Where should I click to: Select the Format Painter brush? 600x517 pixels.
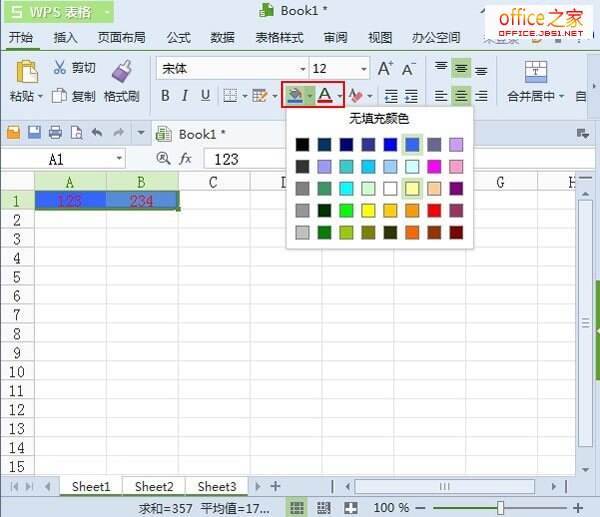[x=122, y=71]
